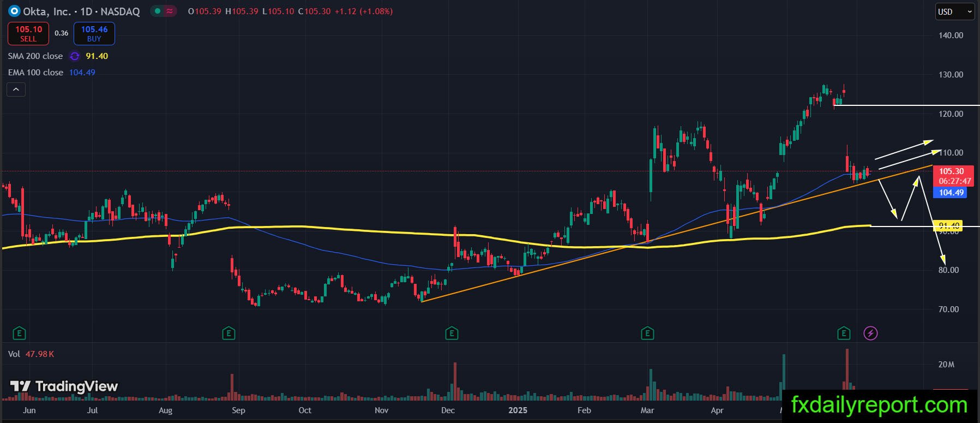Select the EMA 100 close indicator legend
Viewport: 980px width, 423px height.
coord(35,73)
